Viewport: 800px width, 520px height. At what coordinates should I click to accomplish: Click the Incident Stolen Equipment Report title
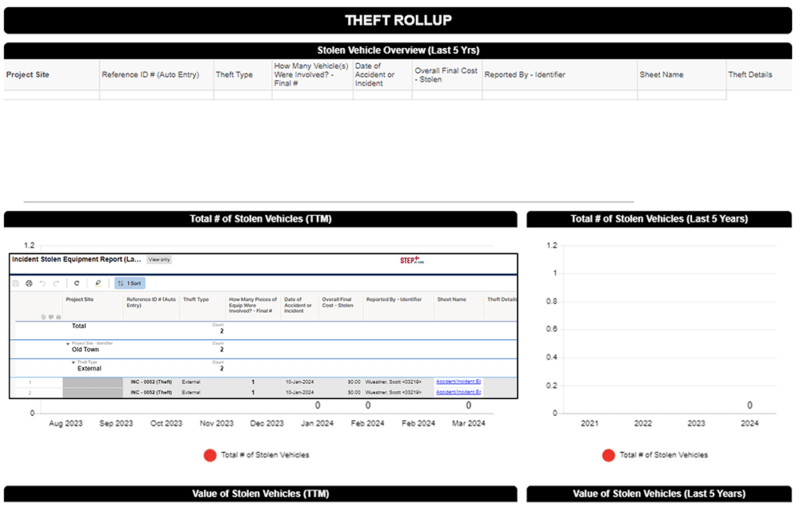pyautogui.click(x=76, y=259)
